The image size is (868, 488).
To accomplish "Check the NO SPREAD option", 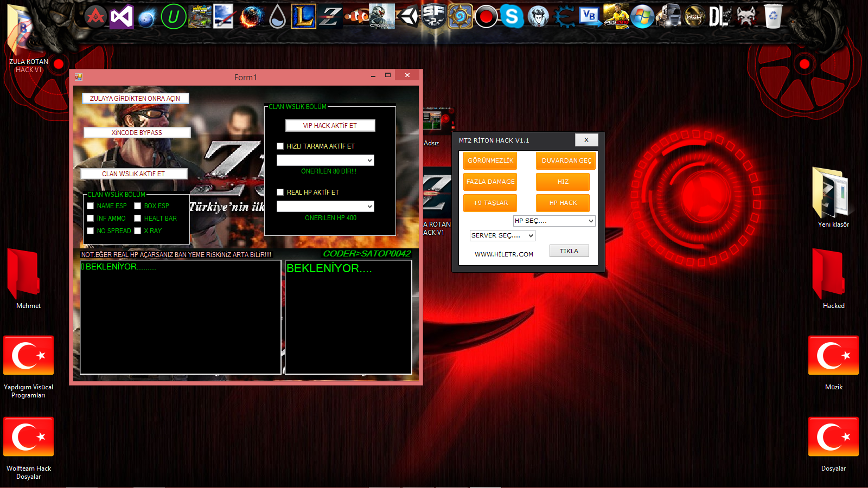I will [91, 231].
